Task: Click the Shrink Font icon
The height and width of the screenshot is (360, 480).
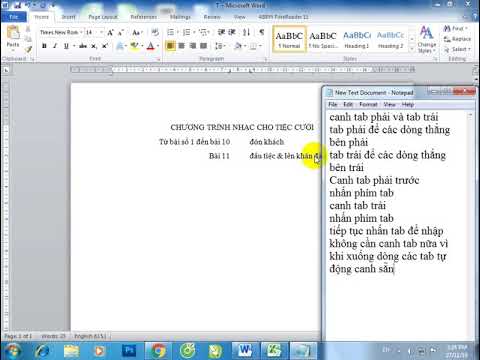Action: coord(121,32)
